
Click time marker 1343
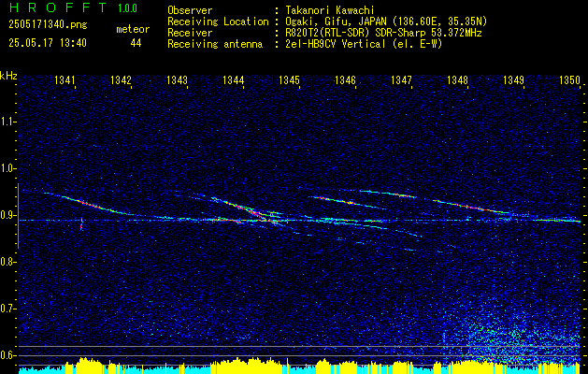(177, 79)
